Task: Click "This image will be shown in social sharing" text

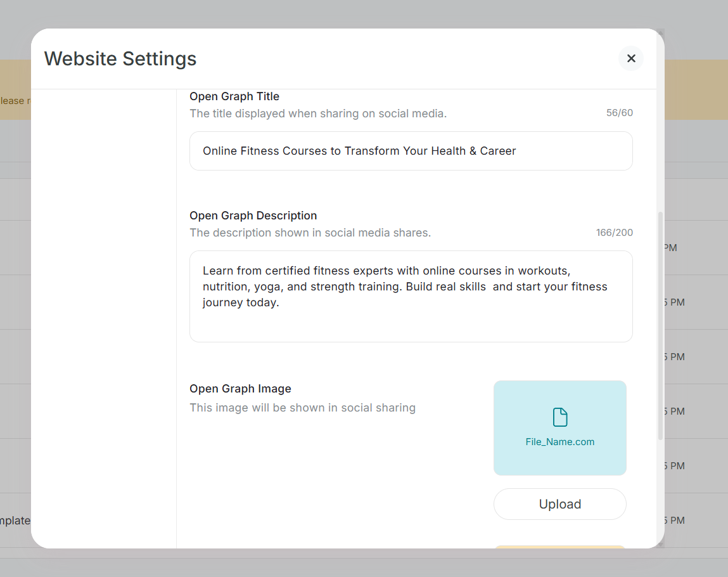Action: coord(302,408)
